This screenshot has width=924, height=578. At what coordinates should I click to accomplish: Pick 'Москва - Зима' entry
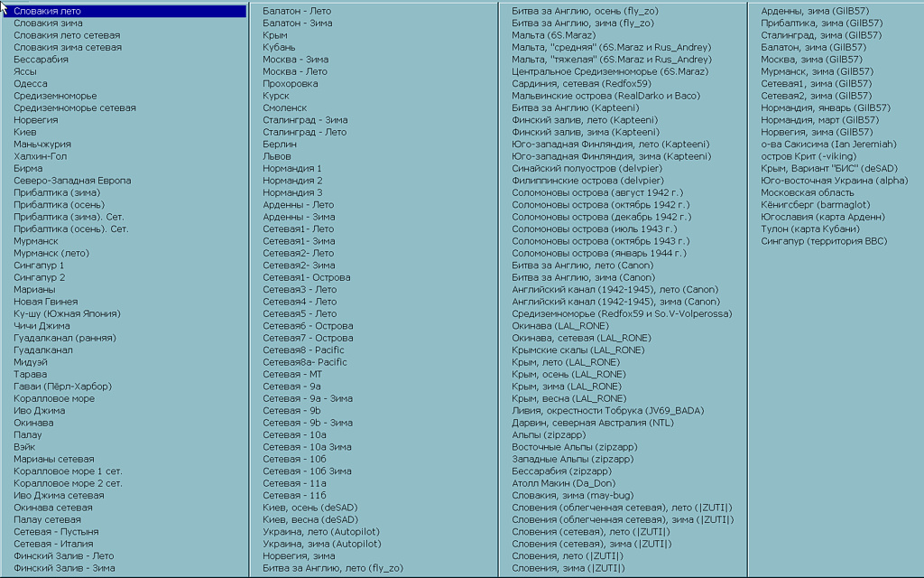tap(296, 59)
